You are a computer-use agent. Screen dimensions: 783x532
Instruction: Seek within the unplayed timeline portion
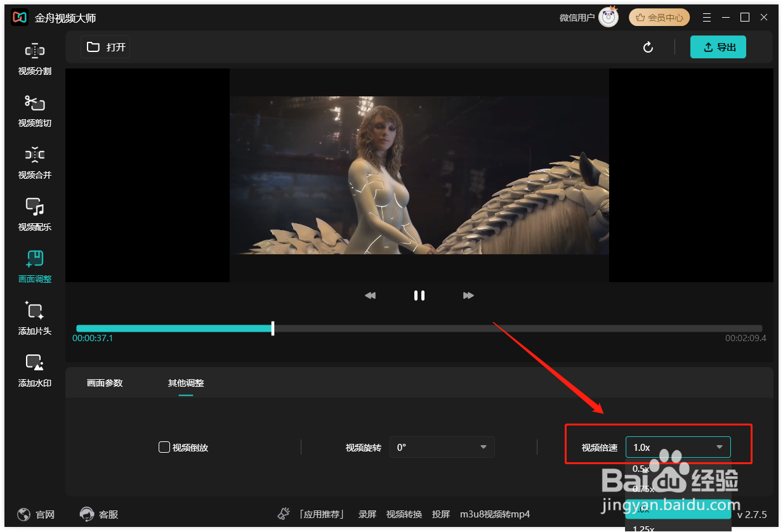click(x=518, y=328)
